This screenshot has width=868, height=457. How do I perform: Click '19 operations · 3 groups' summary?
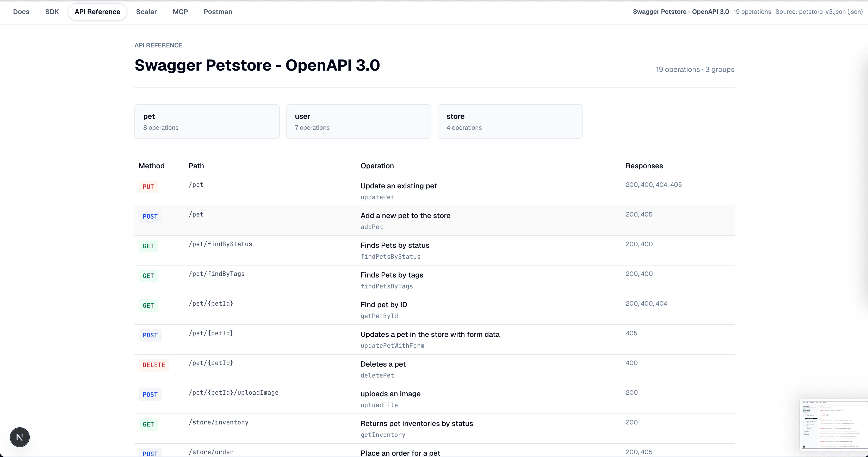point(695,69)
